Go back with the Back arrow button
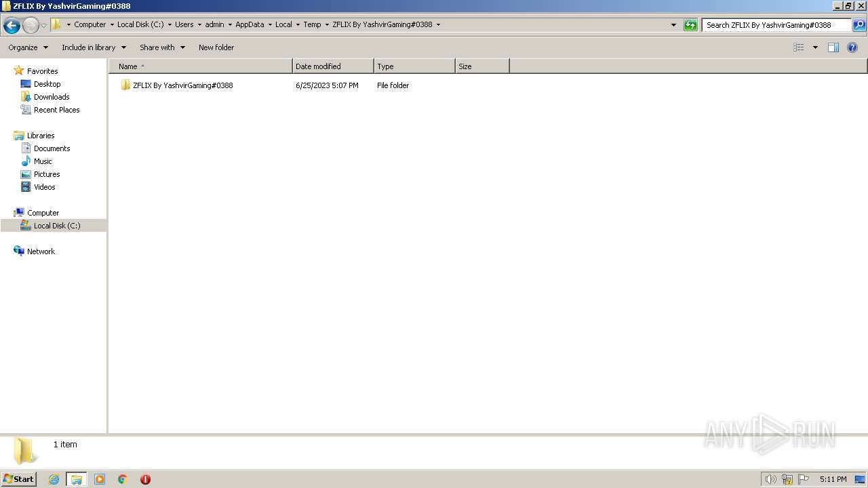The image size is (868, 488). click(12, 25)
